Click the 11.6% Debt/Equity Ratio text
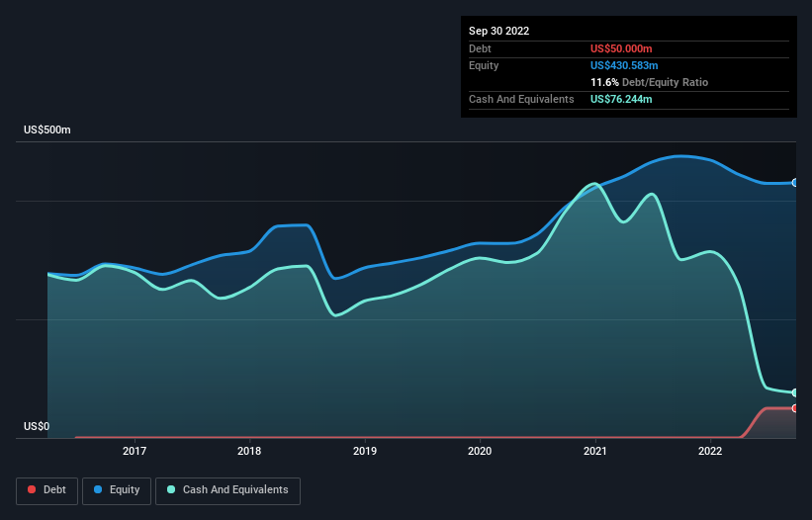The height and width of the screenshot is (520, 812). tap(649, 82)
